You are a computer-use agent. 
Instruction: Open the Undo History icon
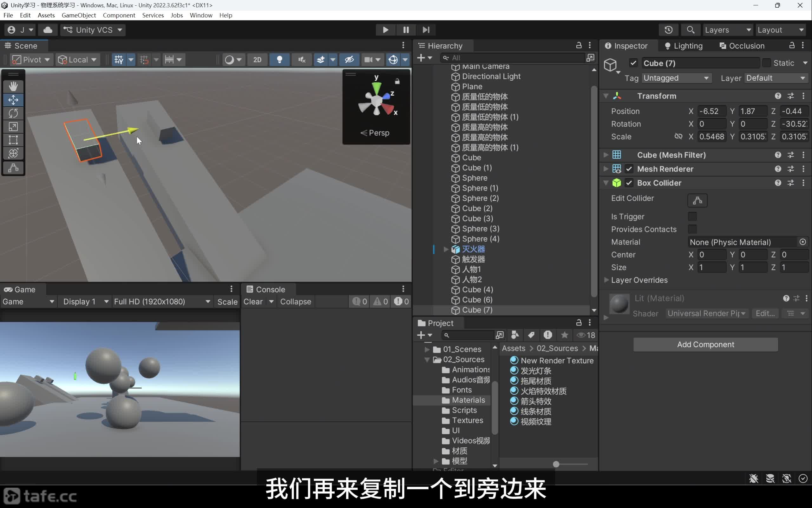[668, 30]
